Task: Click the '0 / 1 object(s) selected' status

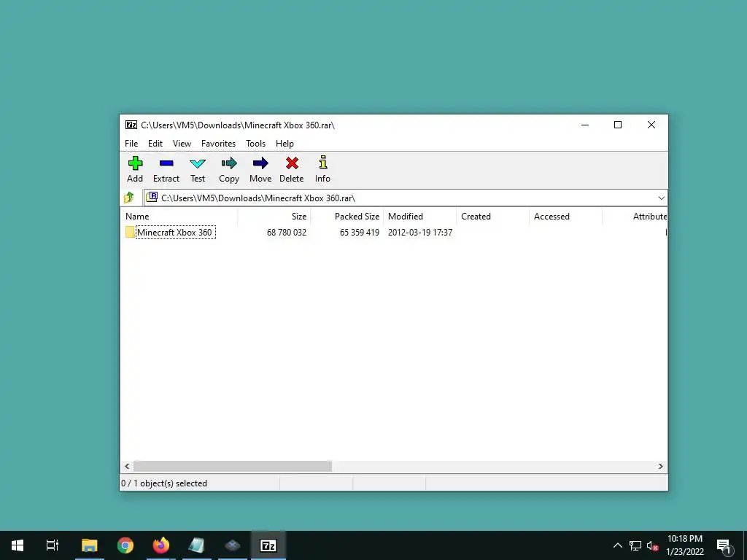Action: click(164, 483)
